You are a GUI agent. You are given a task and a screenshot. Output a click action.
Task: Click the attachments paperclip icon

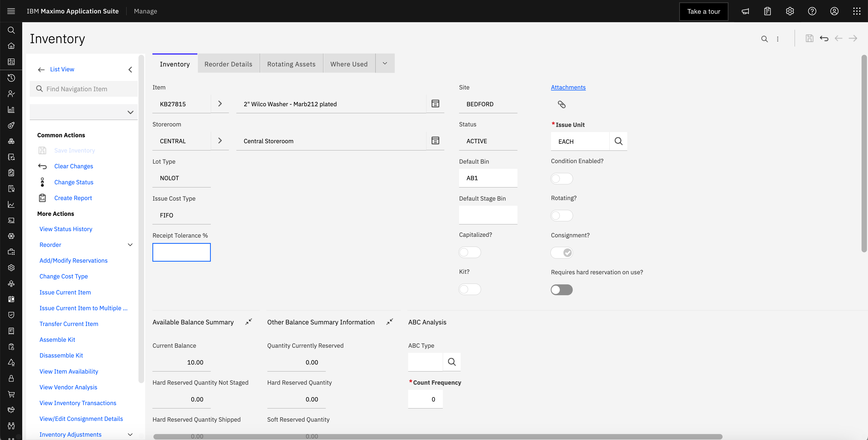pos(561,104)
